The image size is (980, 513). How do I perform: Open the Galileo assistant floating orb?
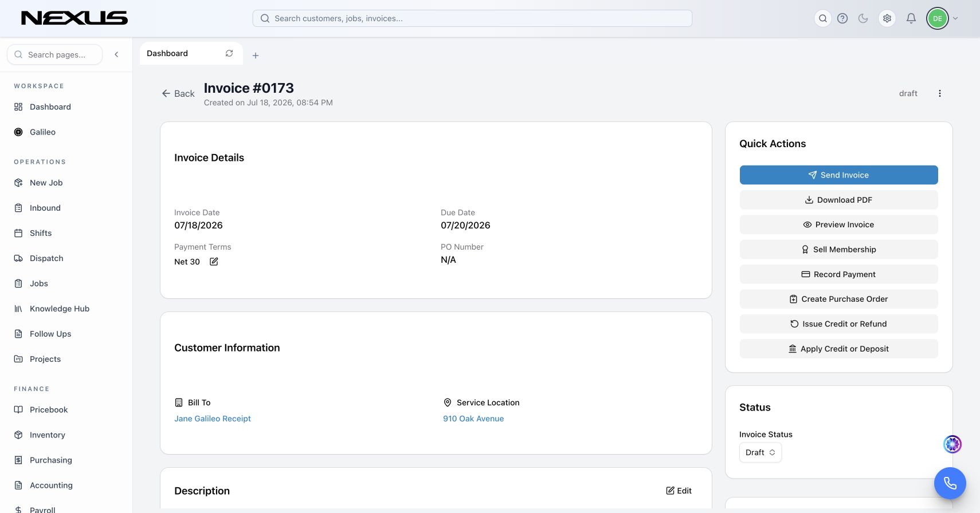point(952,444)
